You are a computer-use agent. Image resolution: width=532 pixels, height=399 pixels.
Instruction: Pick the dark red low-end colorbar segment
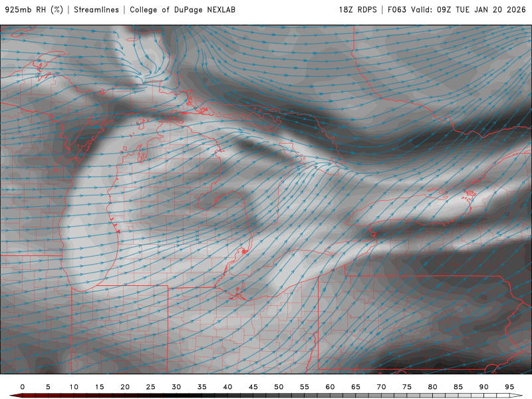click(x=29, y=396)
